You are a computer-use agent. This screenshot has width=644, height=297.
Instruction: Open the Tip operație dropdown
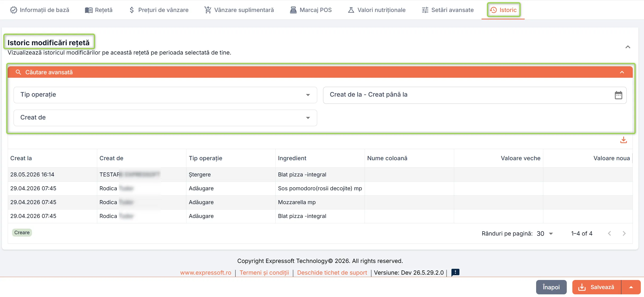(165, 95)
